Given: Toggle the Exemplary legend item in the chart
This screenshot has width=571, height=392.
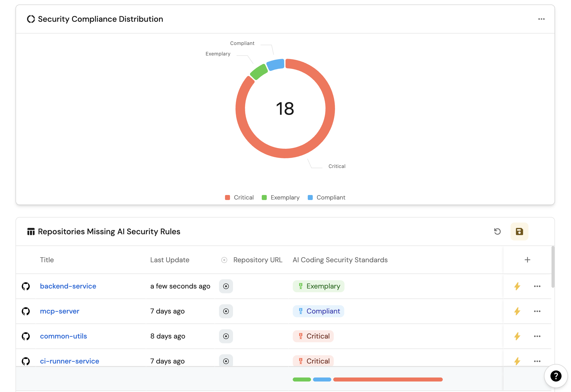Looking at the screenshot, I should [x=280, y=197].
